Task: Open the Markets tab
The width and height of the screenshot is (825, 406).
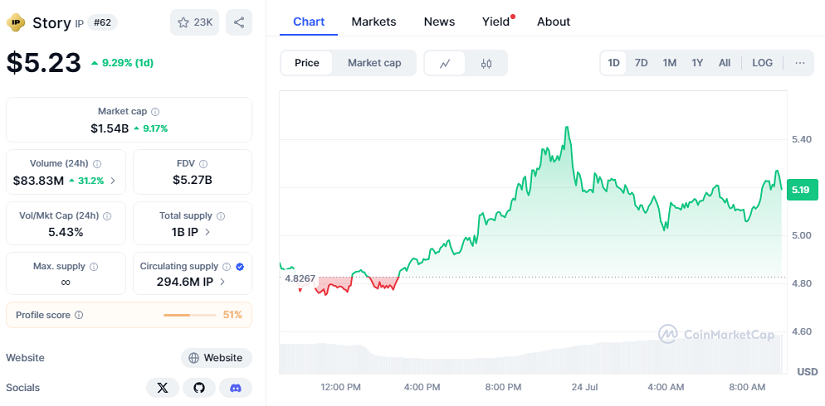Action: (374, 22)
